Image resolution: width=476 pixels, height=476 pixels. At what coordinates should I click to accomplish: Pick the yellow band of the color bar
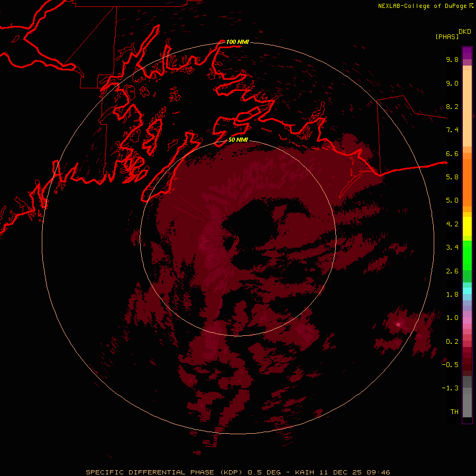pos(467,226)
